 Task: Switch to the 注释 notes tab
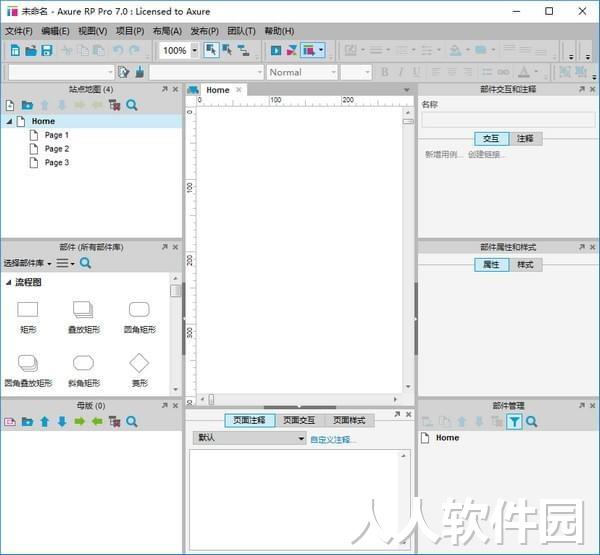click(x=525, y=139)
